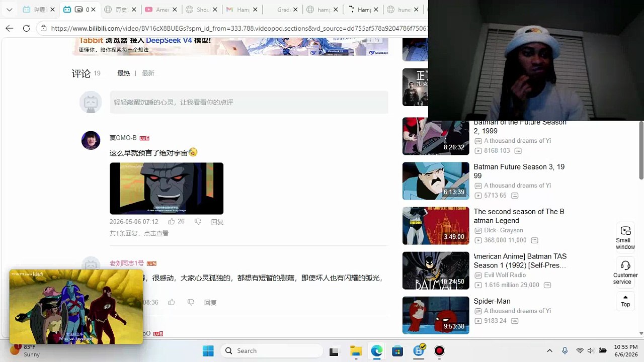The height and width of the screenshot is (362, 644).
Task: Like the 莫OMO-B comment
Action: pos(172,222)
